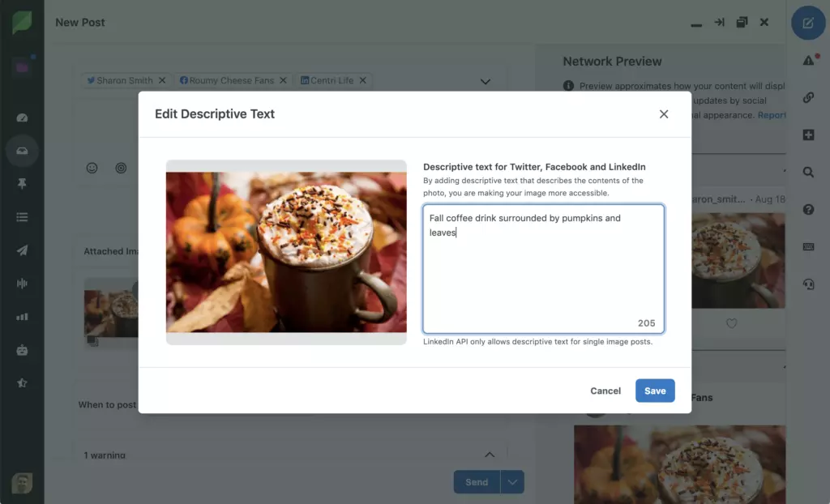Click the 205 character counter

[646, 323]
